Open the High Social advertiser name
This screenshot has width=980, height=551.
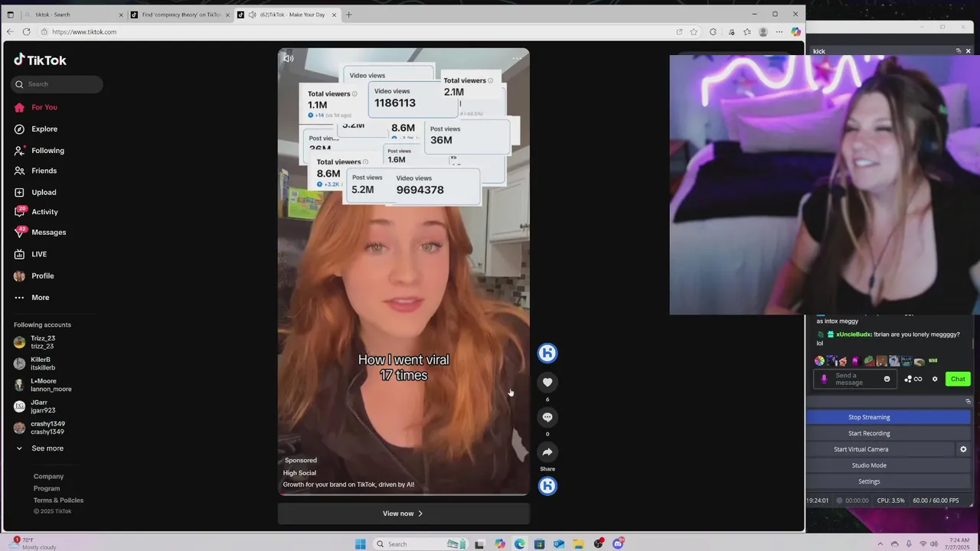299,473
